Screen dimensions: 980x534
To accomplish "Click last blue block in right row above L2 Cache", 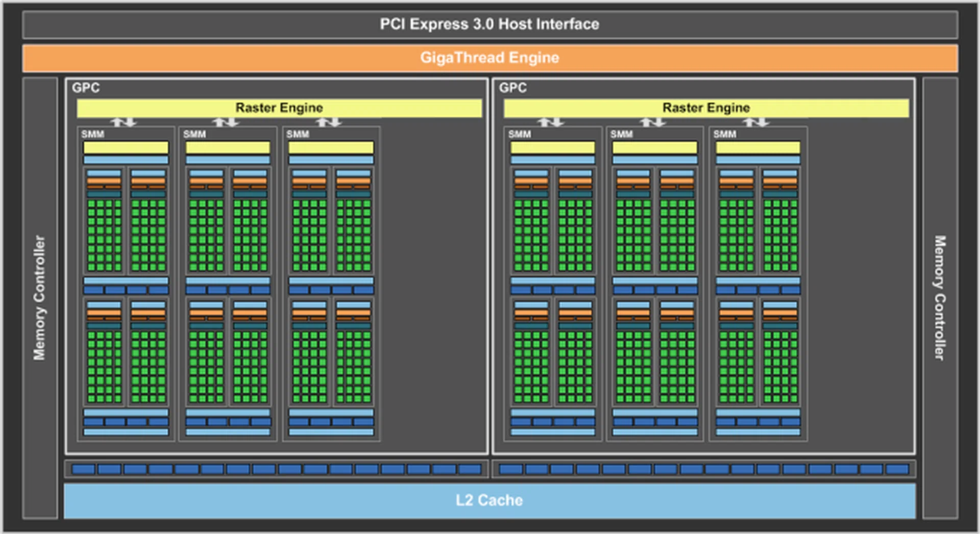I will (897, 469).
